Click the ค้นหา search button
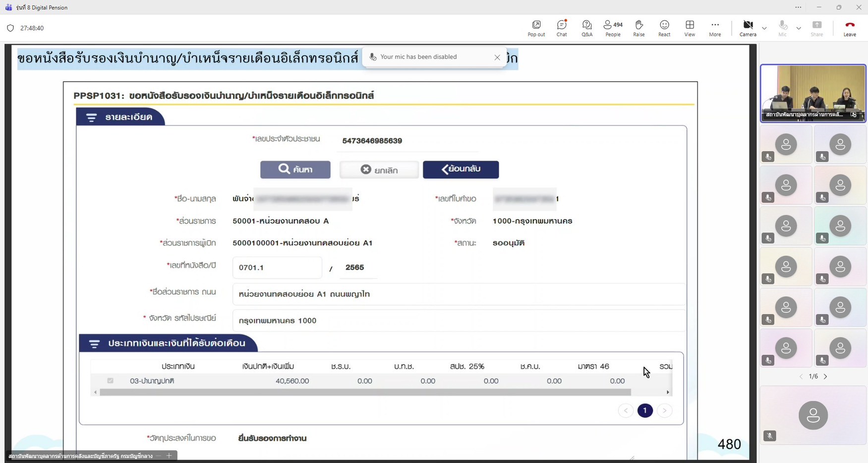The image size is (868, 463). point(295,170)
